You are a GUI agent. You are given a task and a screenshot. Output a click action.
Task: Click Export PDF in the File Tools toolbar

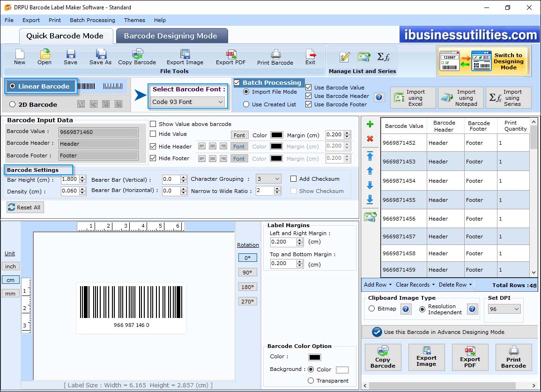(x=230, y=57)
